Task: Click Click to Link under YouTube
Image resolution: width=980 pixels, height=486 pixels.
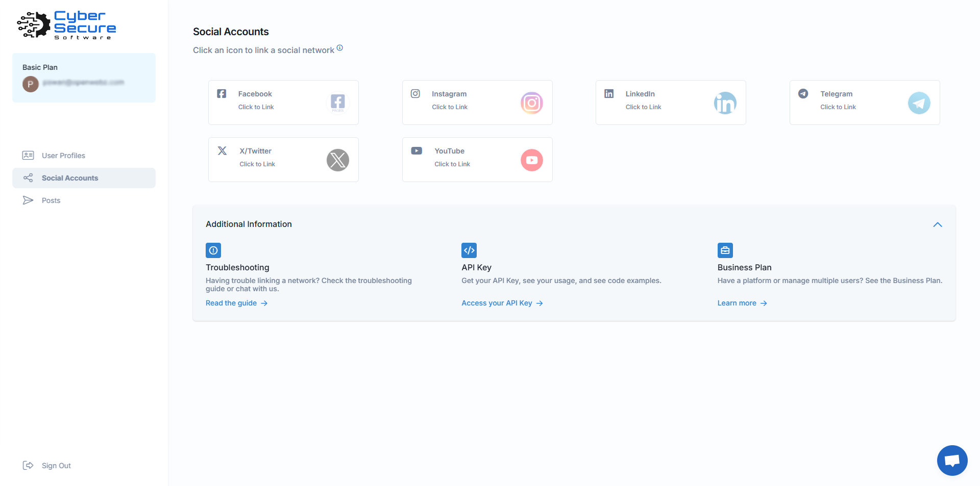Action: tap(452, 164)
